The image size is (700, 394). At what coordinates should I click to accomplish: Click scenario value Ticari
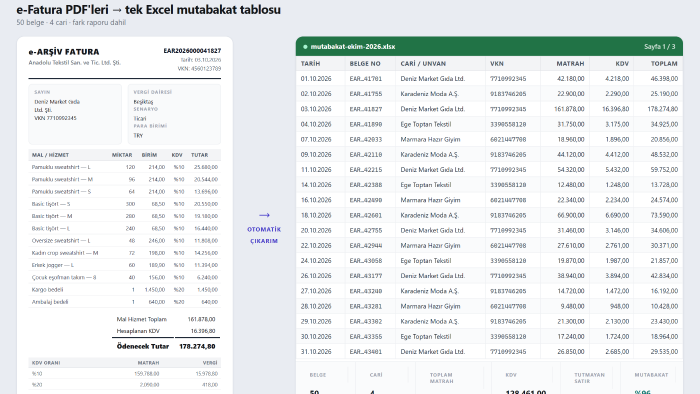tap(140, 119)
